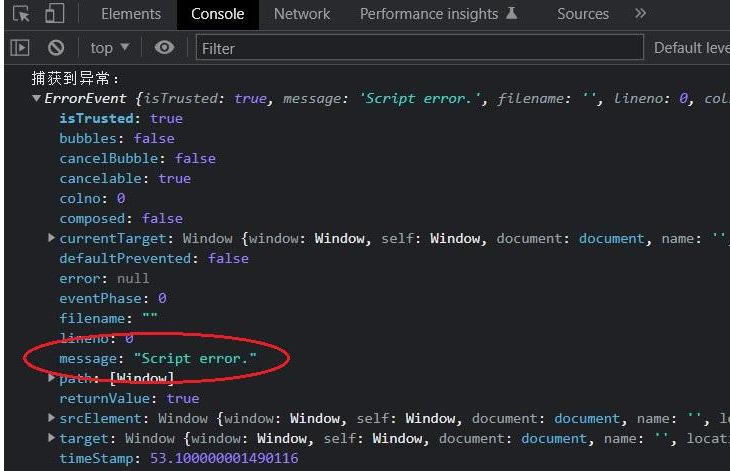Toggle the device toolbar icon

click(54, 14)
